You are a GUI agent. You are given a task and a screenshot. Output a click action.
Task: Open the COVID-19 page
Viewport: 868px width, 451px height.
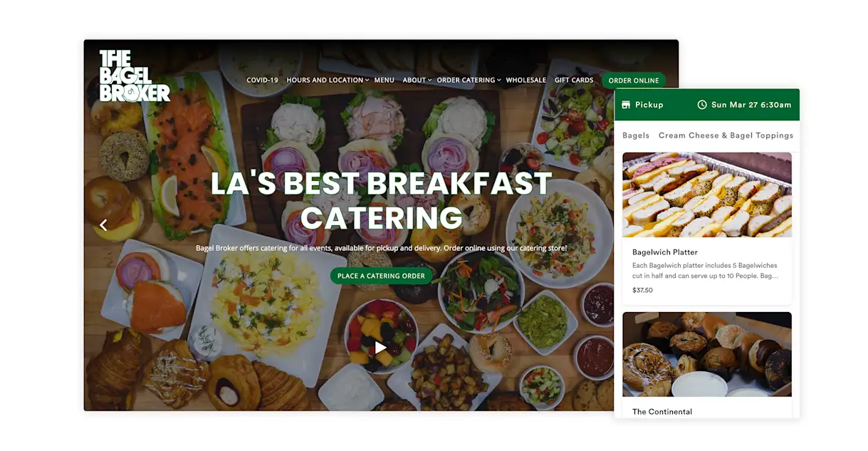tap(262, 81)
